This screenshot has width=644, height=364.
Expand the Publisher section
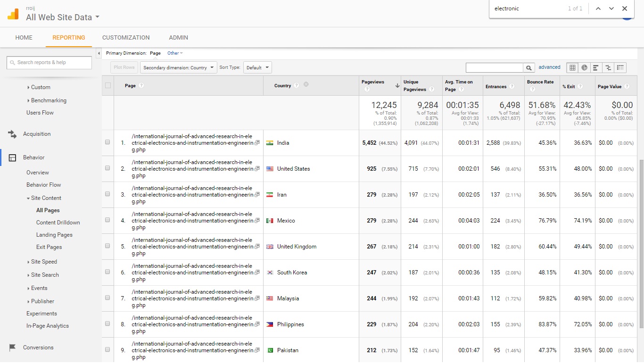coord(41,301)
